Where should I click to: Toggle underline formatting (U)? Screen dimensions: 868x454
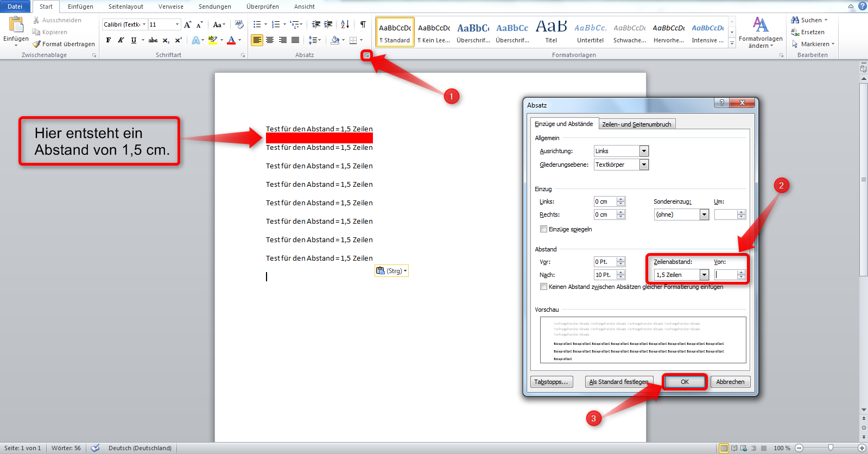coord(134,40)
